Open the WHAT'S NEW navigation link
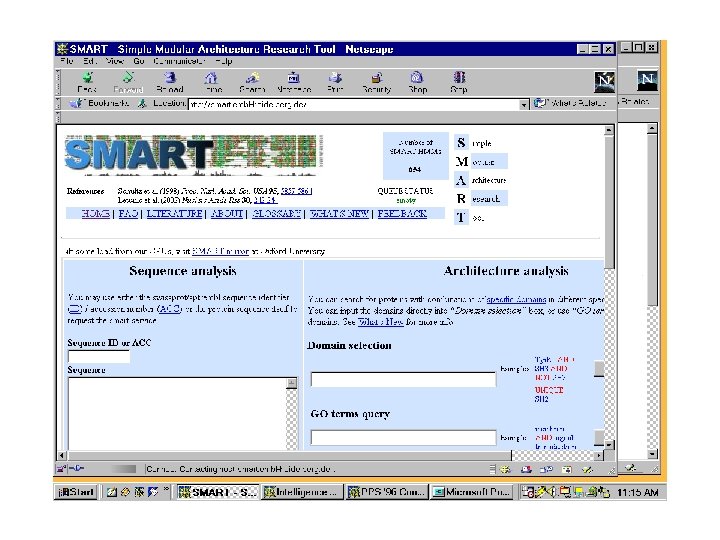Image resolution: width=720 pixels, height=540 pixels. coord(339,214)
